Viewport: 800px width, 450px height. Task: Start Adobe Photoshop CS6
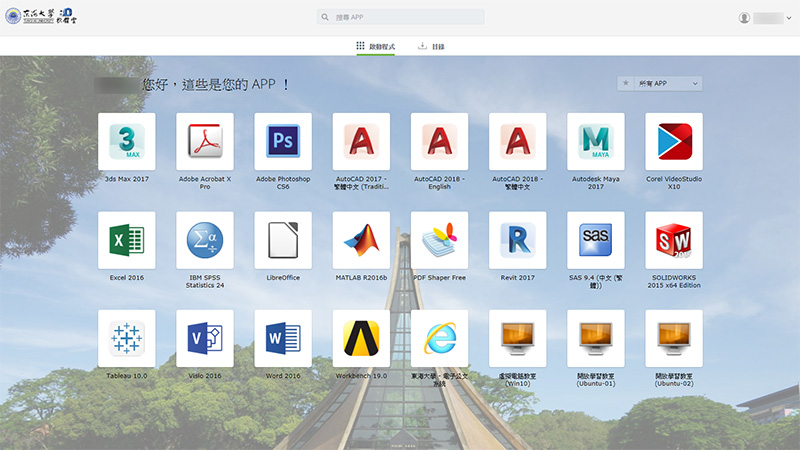click(x=283, y=142)
